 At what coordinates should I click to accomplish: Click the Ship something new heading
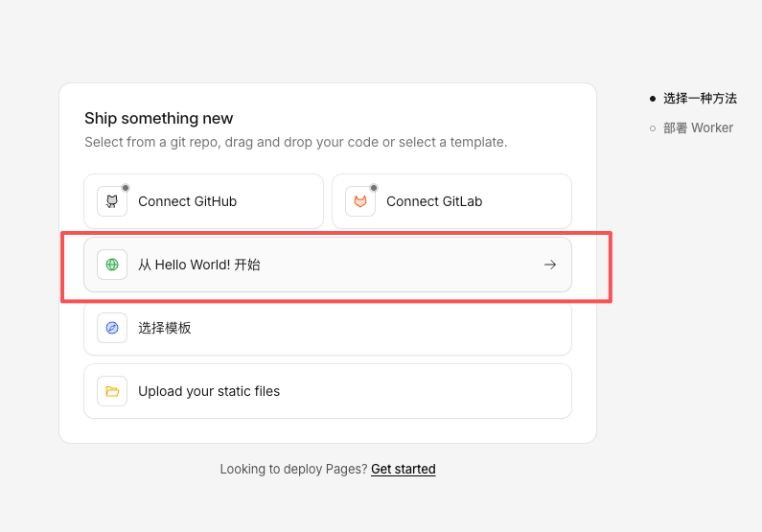[159, 118]
